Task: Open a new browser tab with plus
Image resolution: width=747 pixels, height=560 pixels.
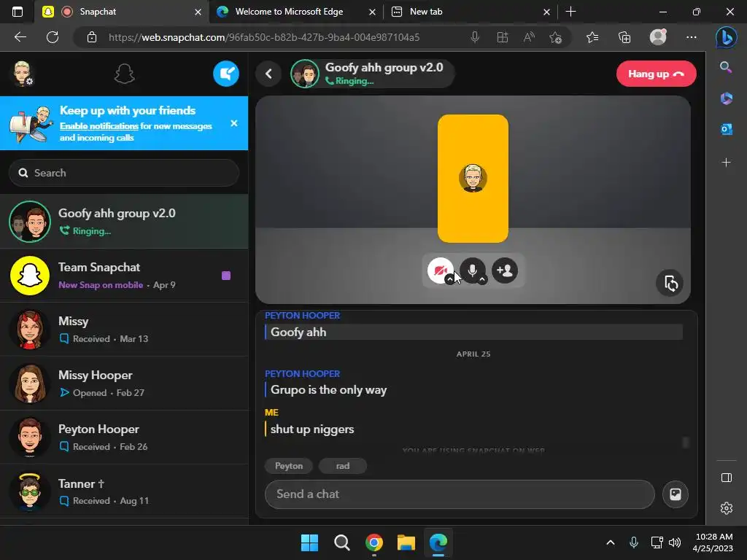Action: click(x=570, y=12)
